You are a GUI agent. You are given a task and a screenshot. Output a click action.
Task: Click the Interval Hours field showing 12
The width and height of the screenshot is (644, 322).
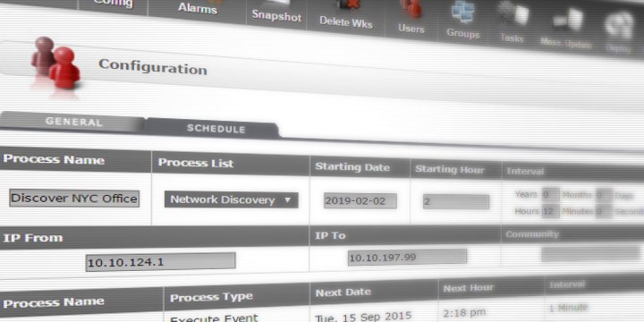tap(550, 211)
